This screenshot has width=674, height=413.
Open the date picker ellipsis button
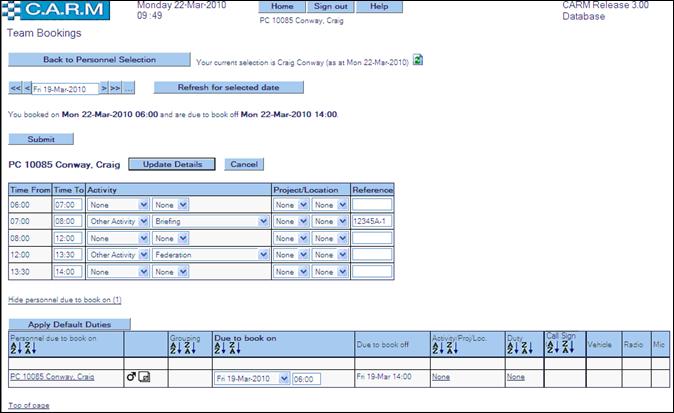pos(128,88)
